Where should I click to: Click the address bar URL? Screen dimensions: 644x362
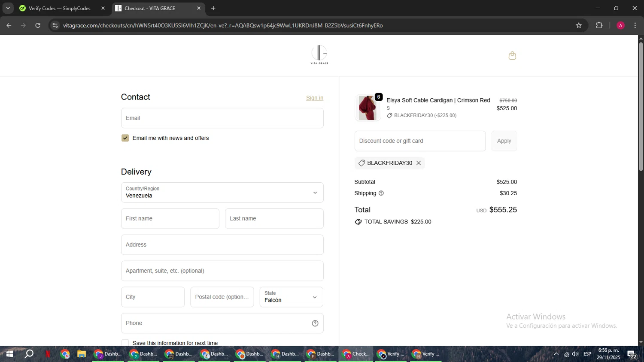tap(223, 25)
